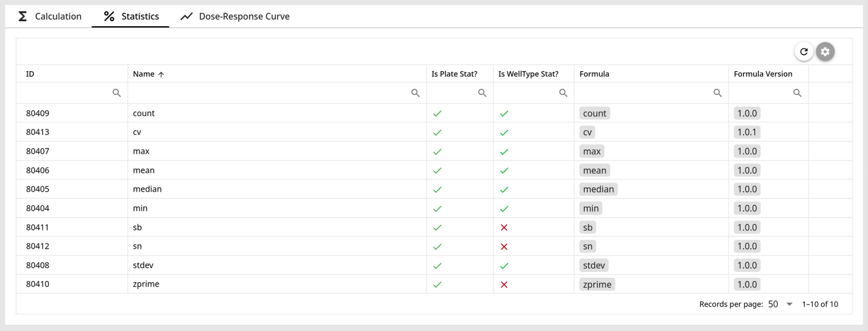Click the Formula filter search icon
The height and width of the screenshot is (331, 868).
point(717,93)
